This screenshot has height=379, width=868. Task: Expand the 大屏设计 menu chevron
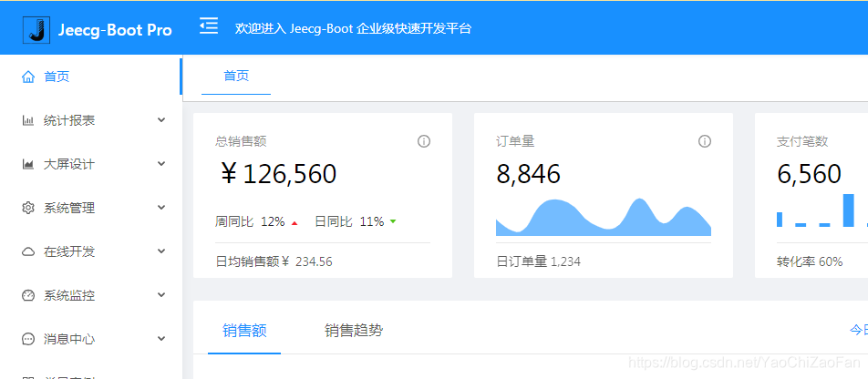coord(161,163)
